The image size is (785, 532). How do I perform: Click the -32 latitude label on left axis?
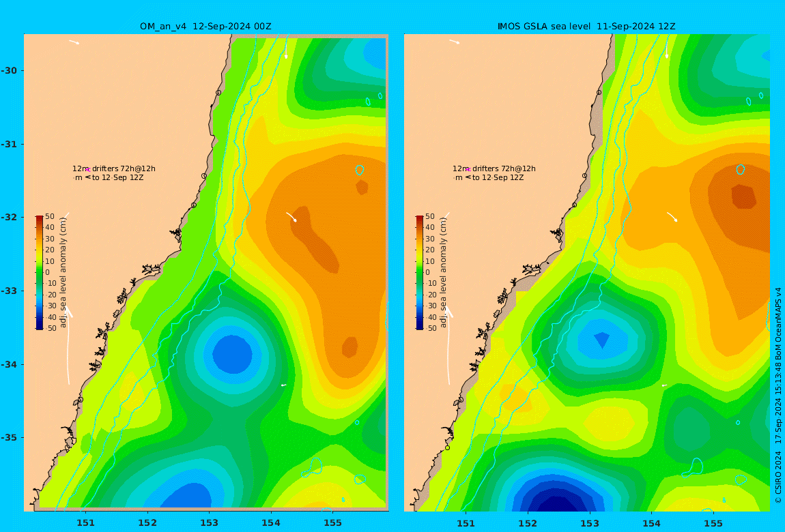pyautogui.click(x=9, y=218)
